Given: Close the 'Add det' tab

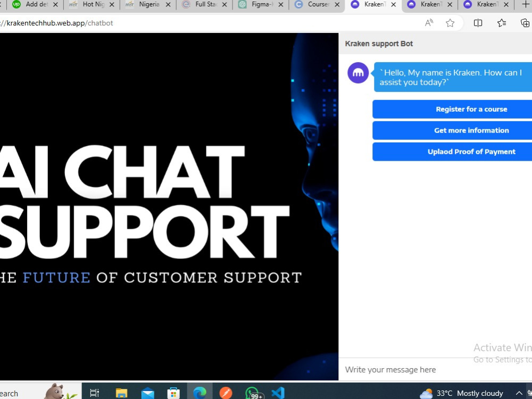Looking at the screenshot, I should [56, 4].
